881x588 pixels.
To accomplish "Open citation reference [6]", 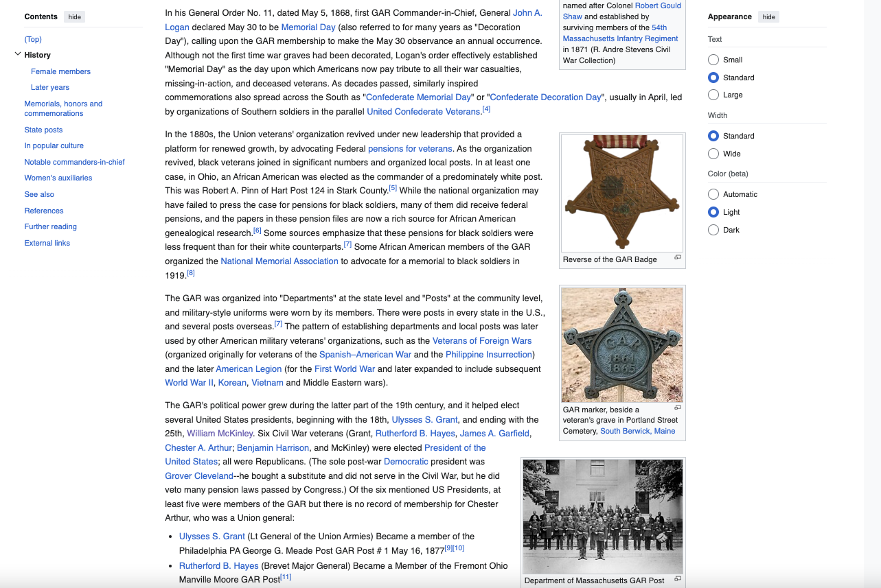I will point(257,230).
